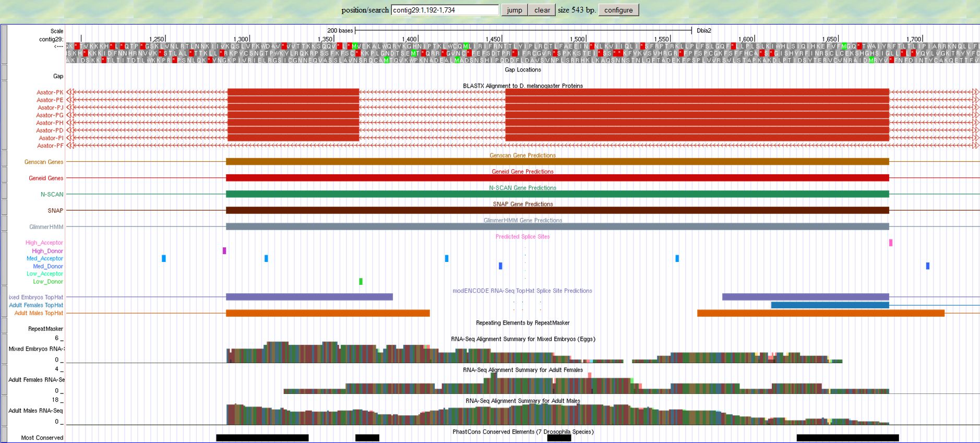The height and width of the screenshot is (443, 980).
Task: Select the N-SCAN green prediction bar
Action: pyautogui.click(x=557, y=194)
